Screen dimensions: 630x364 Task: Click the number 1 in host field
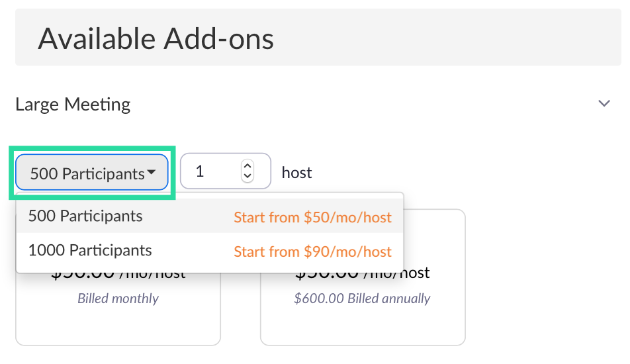coord(200,171)
